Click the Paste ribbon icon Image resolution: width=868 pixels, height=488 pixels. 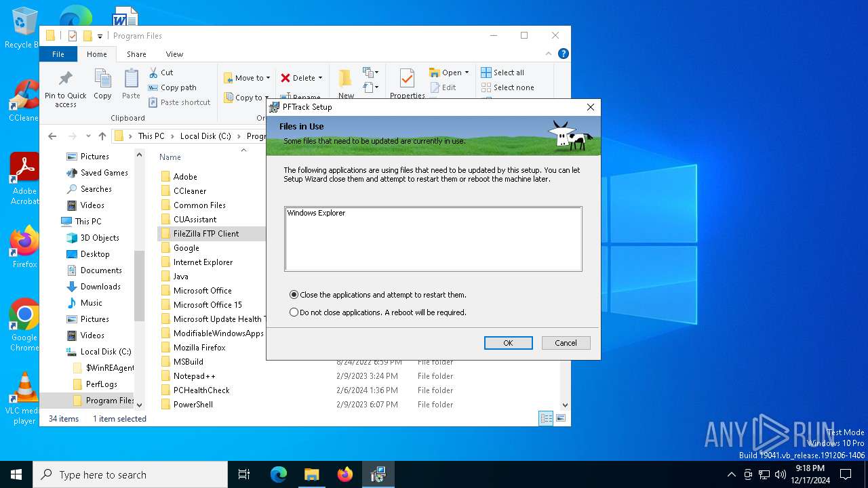point(131,85)
